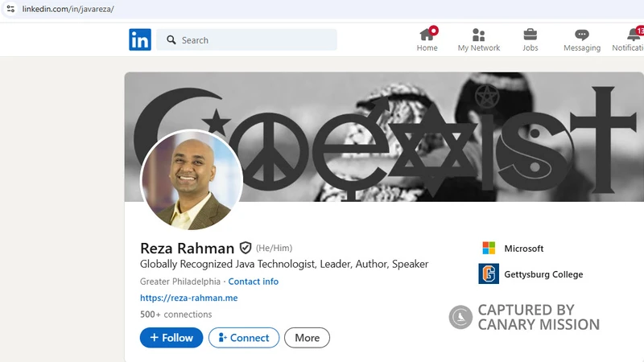Open the More actions menu

[308, 338]
